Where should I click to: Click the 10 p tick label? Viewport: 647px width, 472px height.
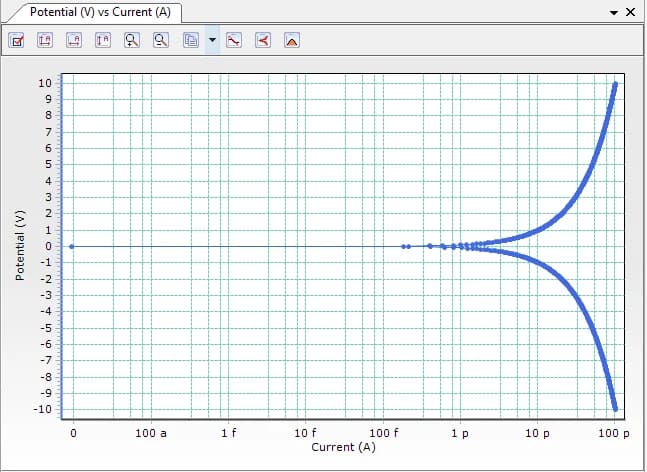(x=537, y=433)
